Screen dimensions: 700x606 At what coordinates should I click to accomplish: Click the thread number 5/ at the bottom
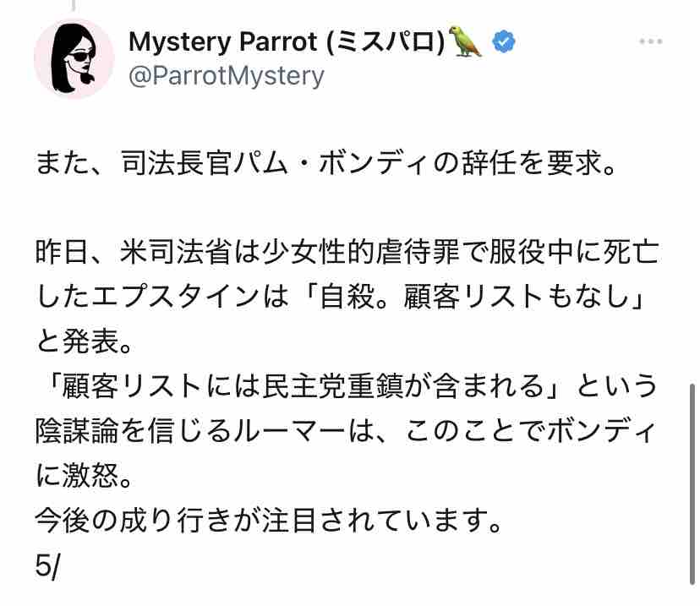pyautogui.click(x=46, y=565)
